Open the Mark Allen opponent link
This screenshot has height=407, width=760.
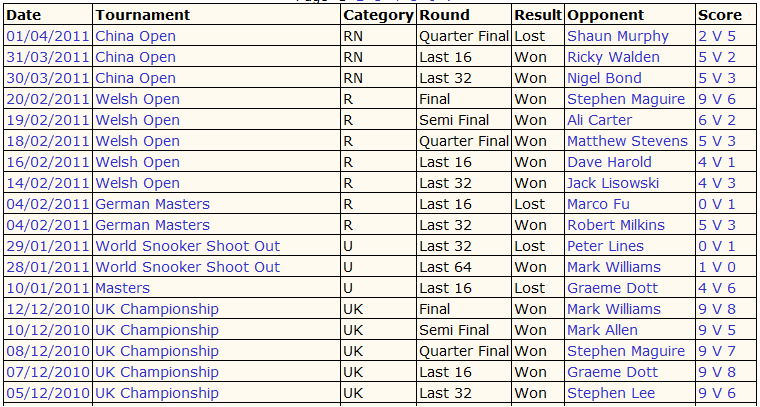pyautogui.click(x=602, y=330)
